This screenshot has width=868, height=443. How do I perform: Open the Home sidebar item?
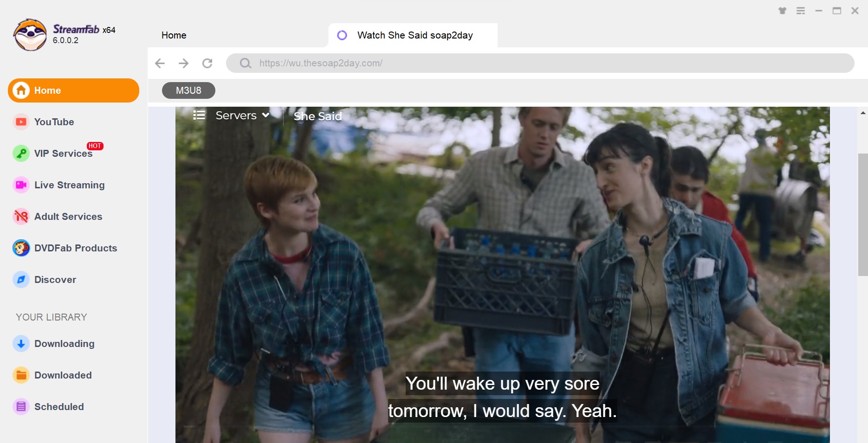coord(73,90)
